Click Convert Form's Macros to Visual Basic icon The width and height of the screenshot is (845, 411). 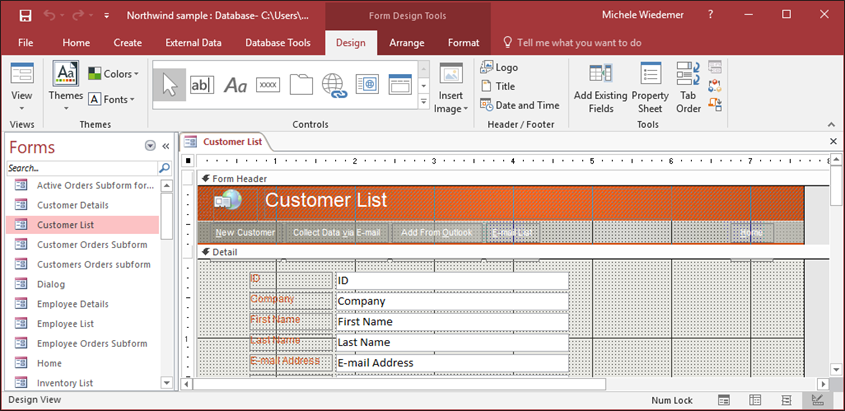pyautogui.click(x=715, y=104)
